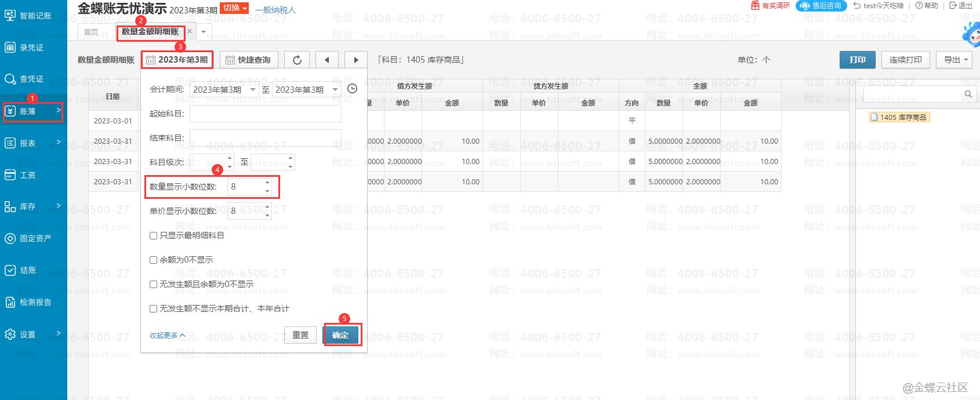The image size is (980, 400).
Task: Open the starting period 2023年第3期 dropdown
Action: coord(224,89)
